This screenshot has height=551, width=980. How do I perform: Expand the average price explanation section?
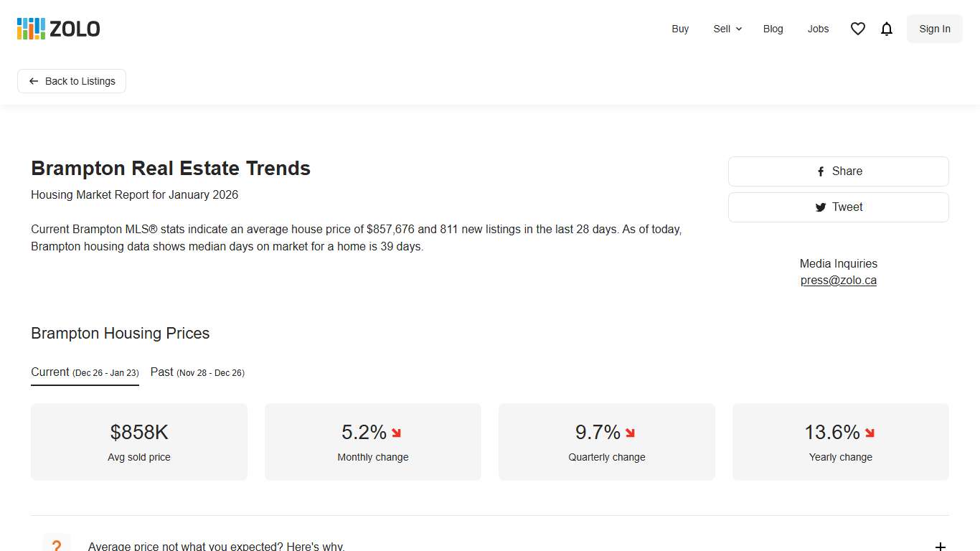[x=940, y=546]
